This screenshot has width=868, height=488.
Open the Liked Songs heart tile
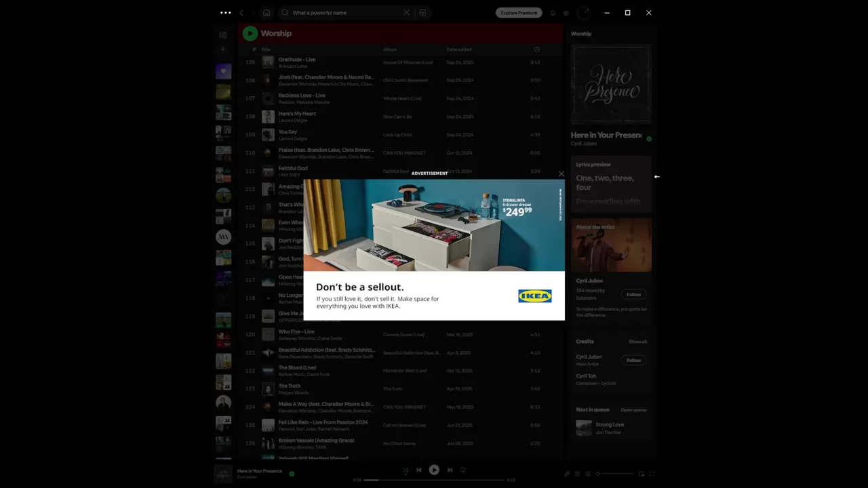[223, 71]
